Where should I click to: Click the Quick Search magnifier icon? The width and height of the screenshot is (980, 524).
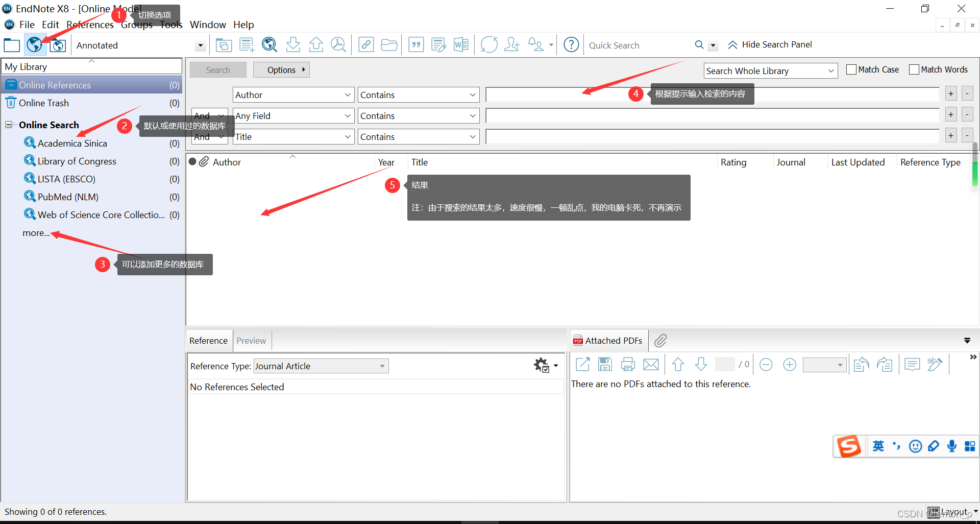(699, 45)
